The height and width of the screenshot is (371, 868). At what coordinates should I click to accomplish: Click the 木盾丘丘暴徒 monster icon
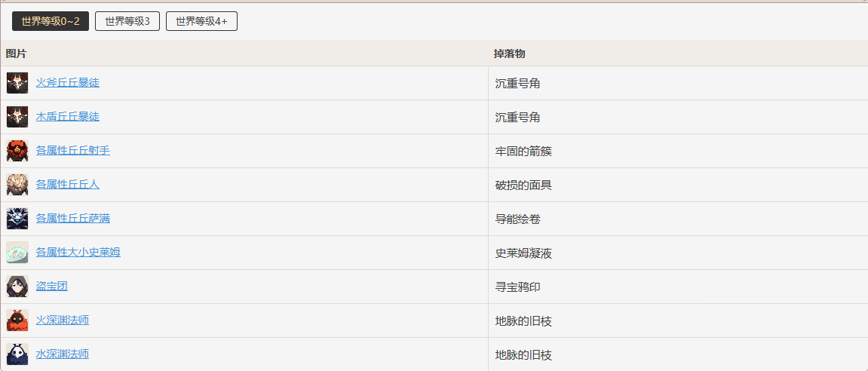(x=17, y=117)
